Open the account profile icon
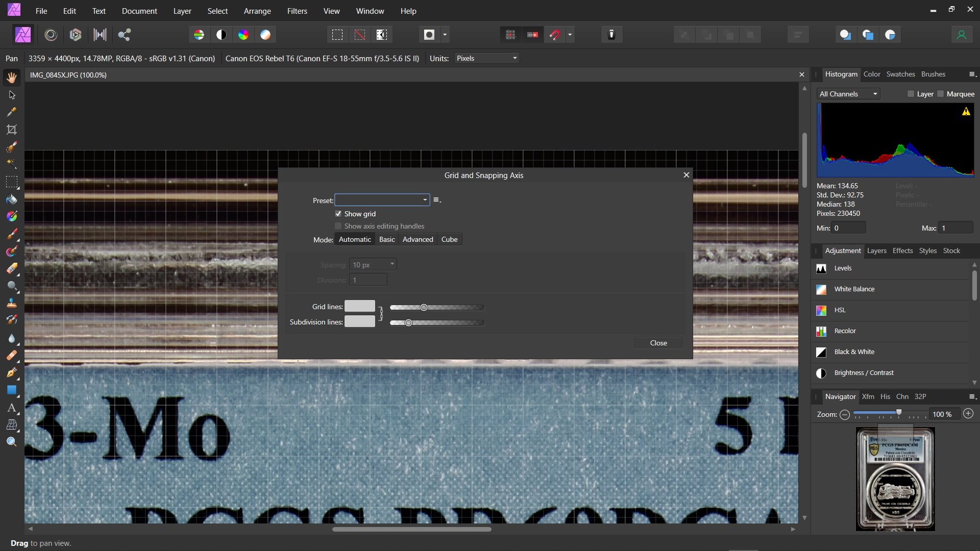This screenshot has width=980, height=551. 962,35
